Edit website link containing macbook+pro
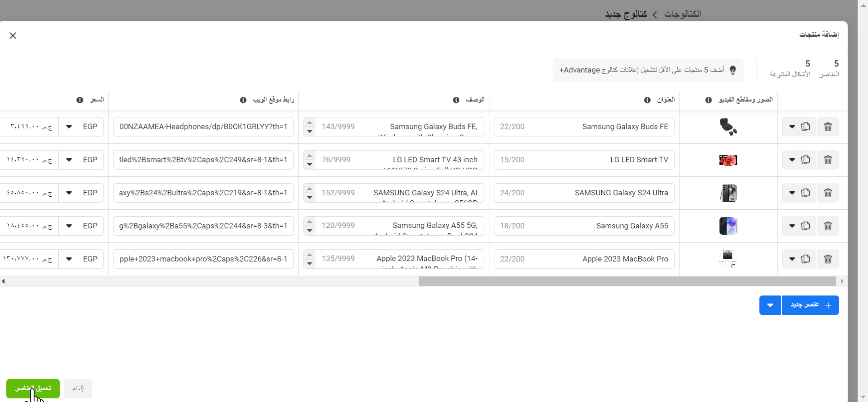 coord(203,259)
